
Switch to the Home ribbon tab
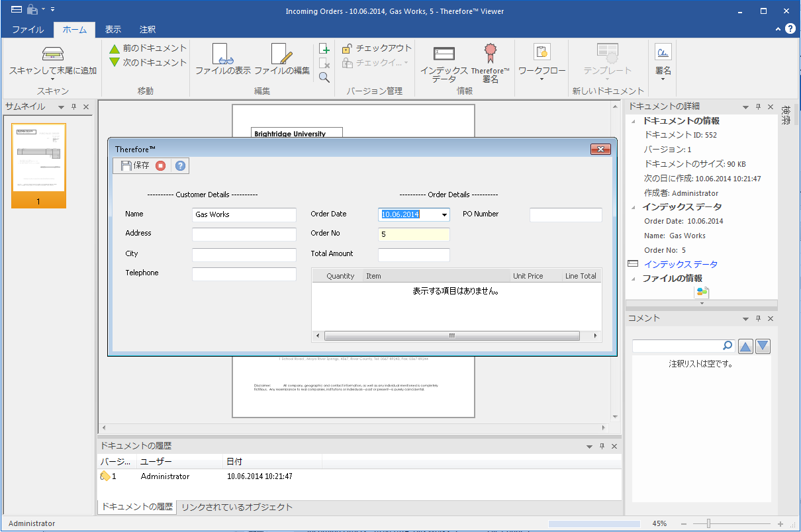click(75, 29)
